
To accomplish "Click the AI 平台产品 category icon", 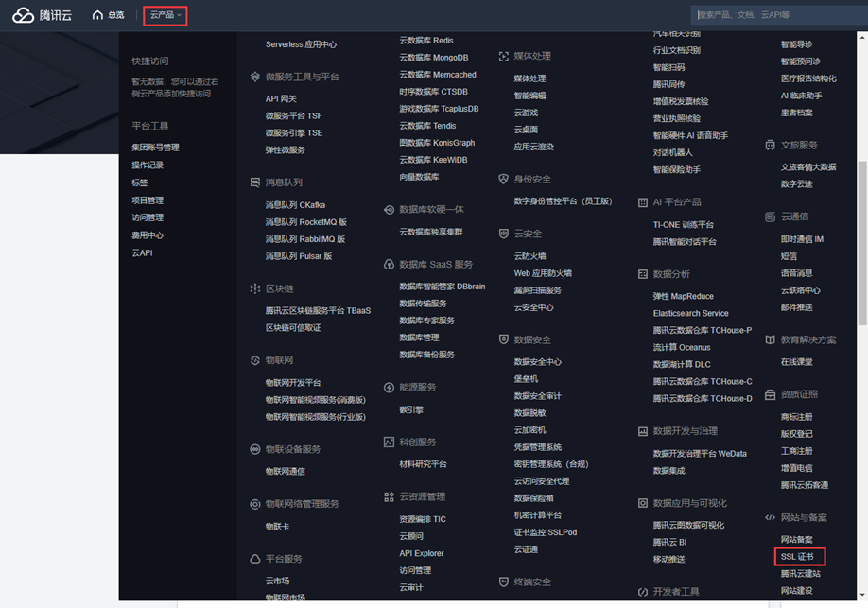I will pos(642,202).
